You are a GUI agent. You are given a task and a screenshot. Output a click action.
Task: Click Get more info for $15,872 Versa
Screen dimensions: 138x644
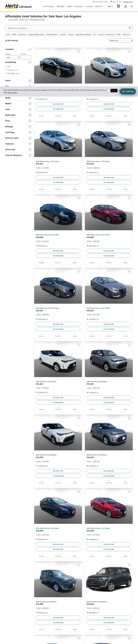58,177
